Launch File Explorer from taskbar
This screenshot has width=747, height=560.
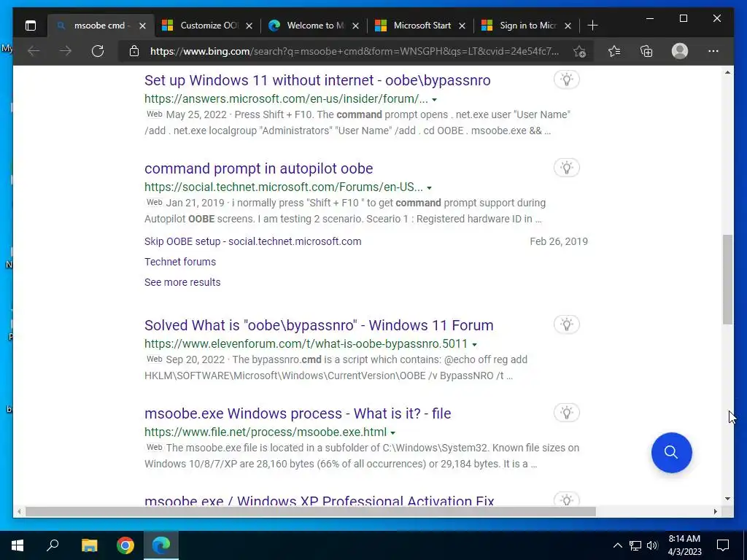(x=89, y=545)
